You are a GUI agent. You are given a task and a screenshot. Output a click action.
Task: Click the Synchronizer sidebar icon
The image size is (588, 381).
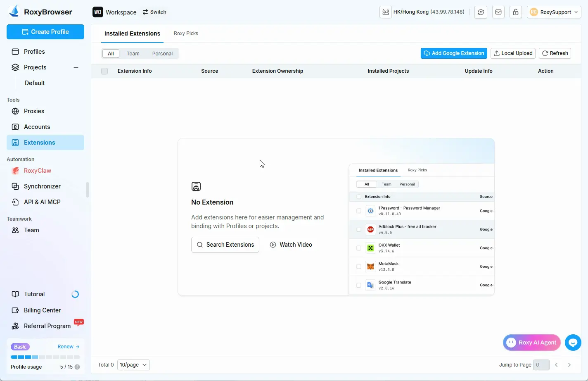[15, 186]
